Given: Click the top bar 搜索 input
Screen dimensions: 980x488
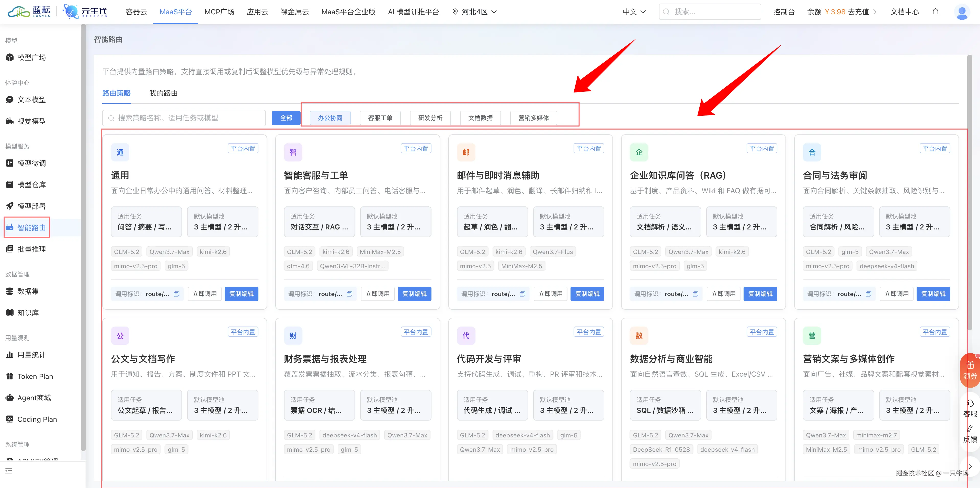Looking at the screenshot, I should 710,12.
